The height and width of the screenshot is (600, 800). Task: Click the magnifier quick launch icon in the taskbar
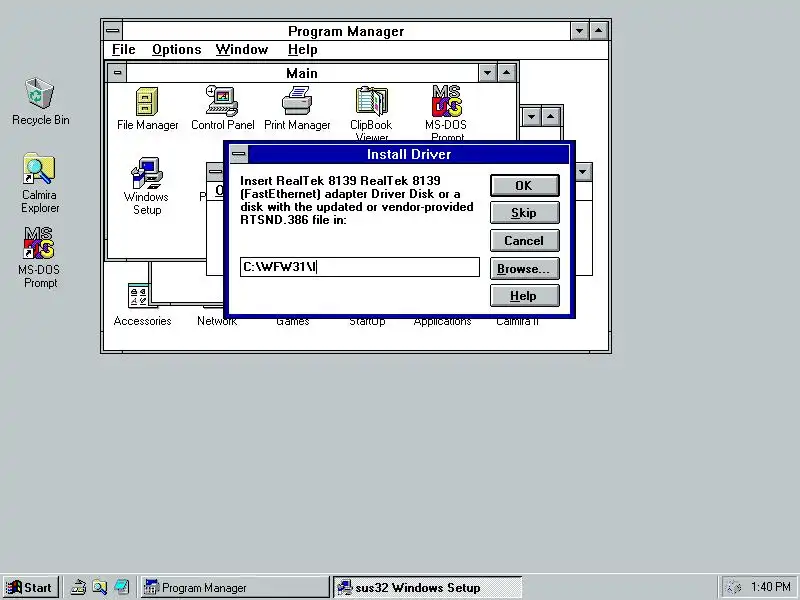(x=99, y=587)
